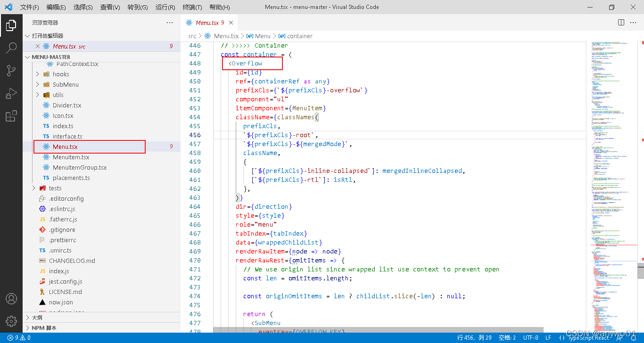Open the Extensions view
The height and width of the screenshot is (343, 644).
(11, 116)
